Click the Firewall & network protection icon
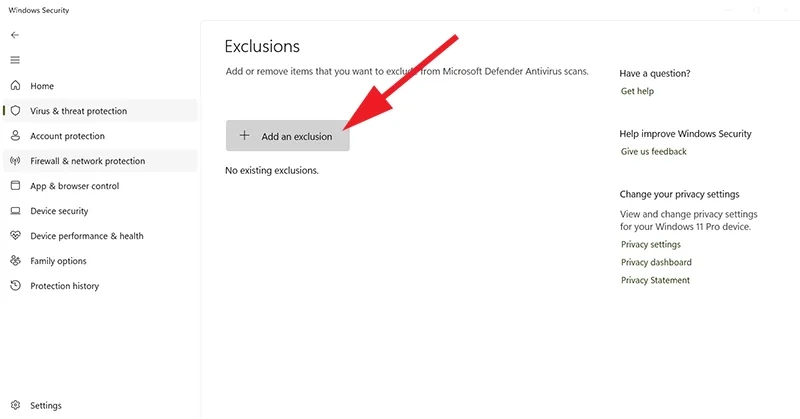The width and height of the screenshot is (800, 419). (x=15, y=161)
